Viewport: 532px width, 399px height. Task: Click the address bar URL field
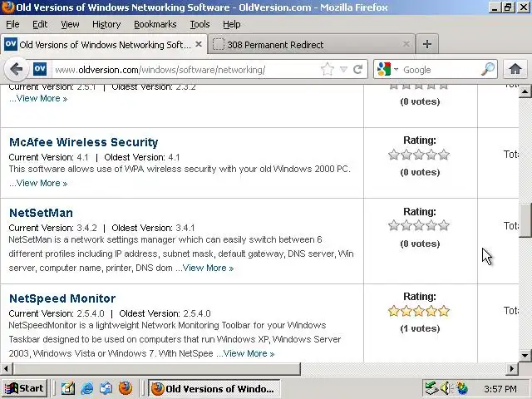(x=186, y=70)
